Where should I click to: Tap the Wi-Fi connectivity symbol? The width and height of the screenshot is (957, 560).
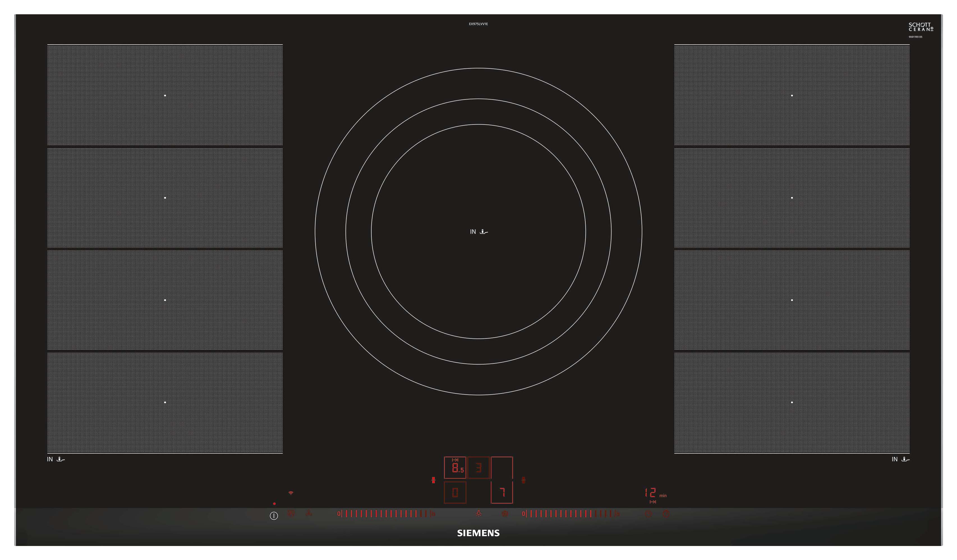click(x=291, y=493)
